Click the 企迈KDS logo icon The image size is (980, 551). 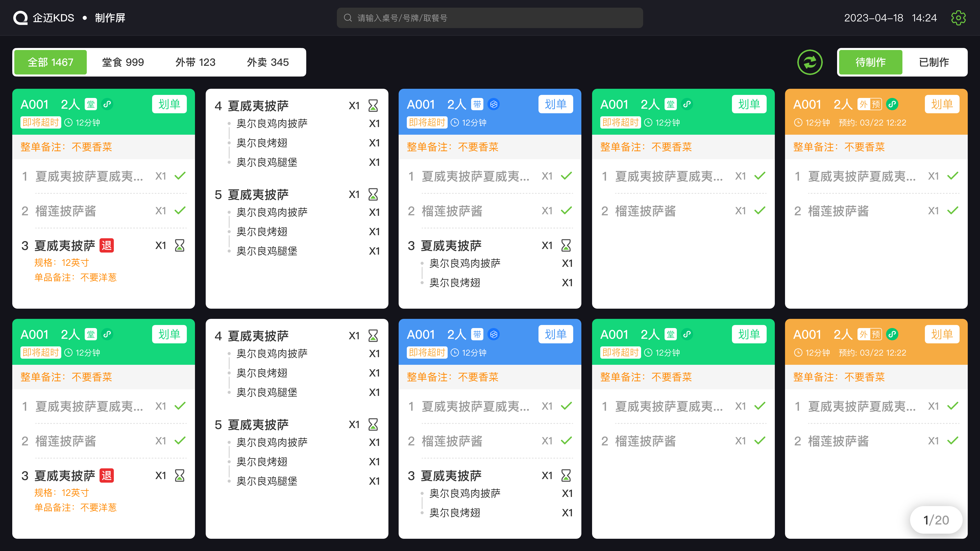(20, 18)
